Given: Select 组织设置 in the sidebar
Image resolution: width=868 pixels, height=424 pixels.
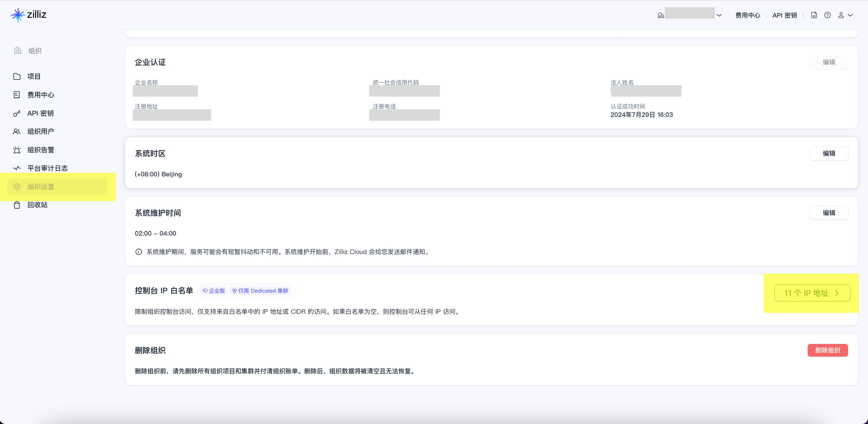Looking at the screenshot, I should click(40, 187).
